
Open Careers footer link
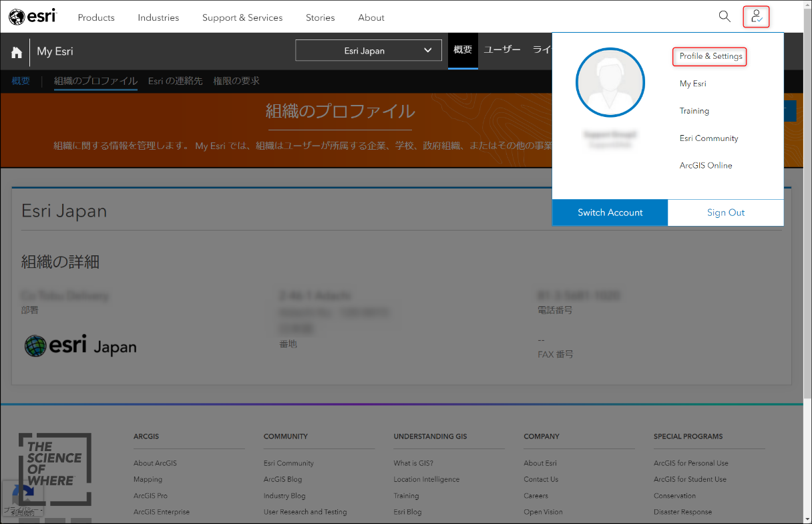click(x=536, y=496)
